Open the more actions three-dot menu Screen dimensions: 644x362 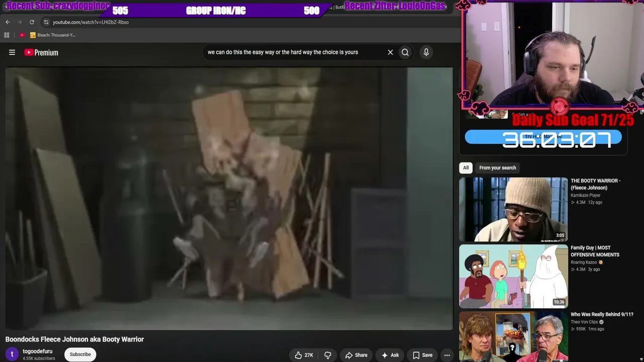pyautogui.click(x=447, y=355)
